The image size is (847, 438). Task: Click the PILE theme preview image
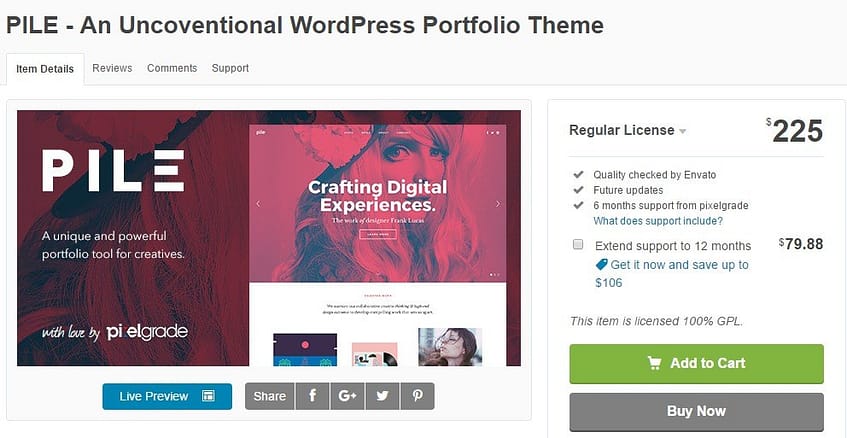(269, 238)
